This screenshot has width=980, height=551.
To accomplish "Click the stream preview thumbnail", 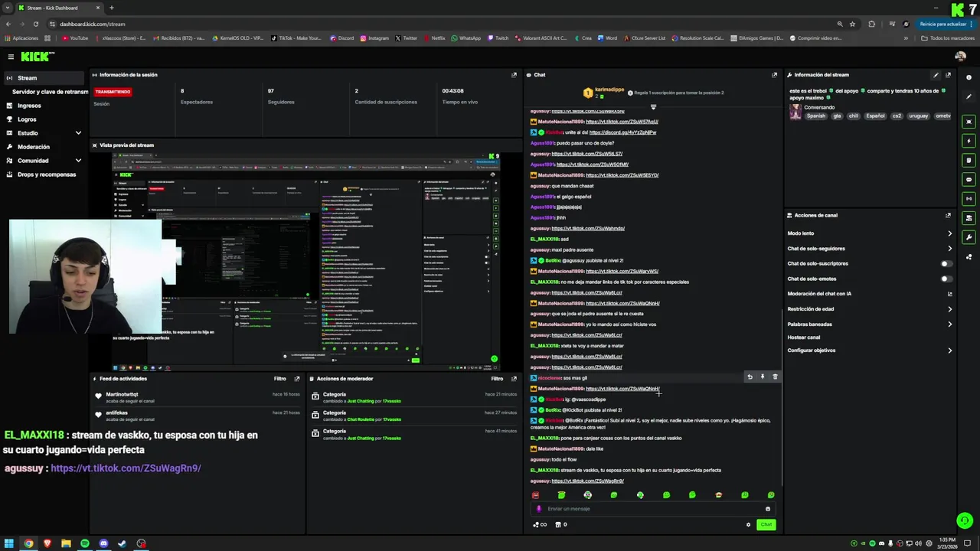I will [306, 260].
